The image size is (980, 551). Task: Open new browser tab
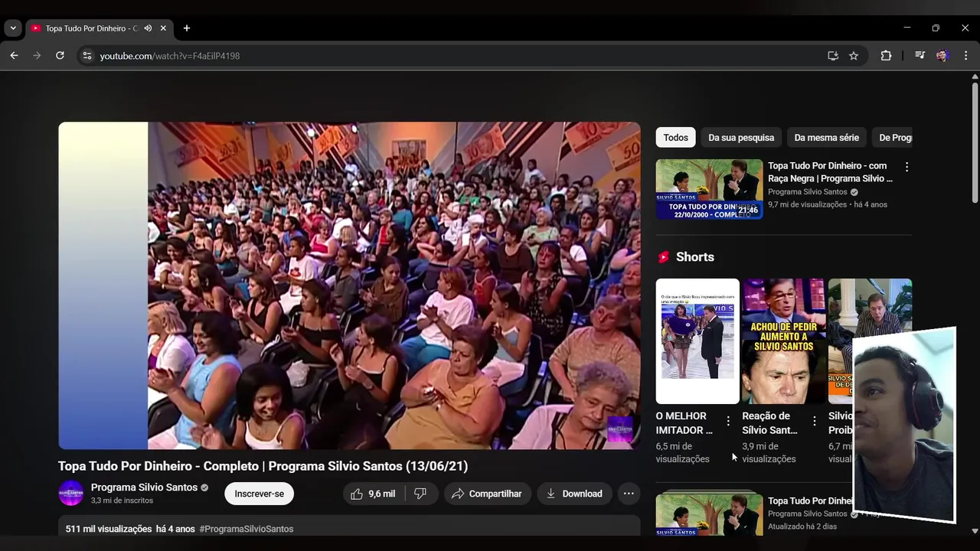coord(187,28)
